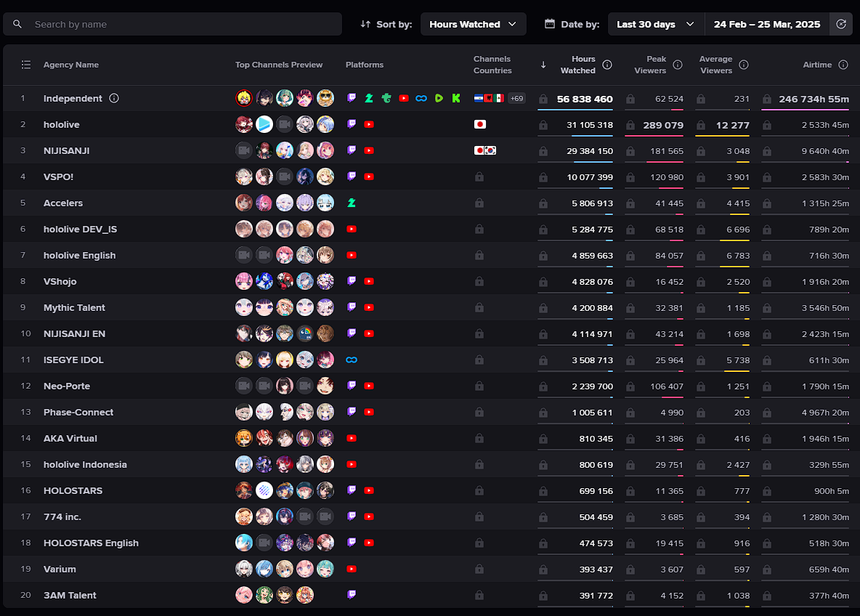860x616 pixels.
Task: Click the sort direction arrows icon
Action: (365, 24)
